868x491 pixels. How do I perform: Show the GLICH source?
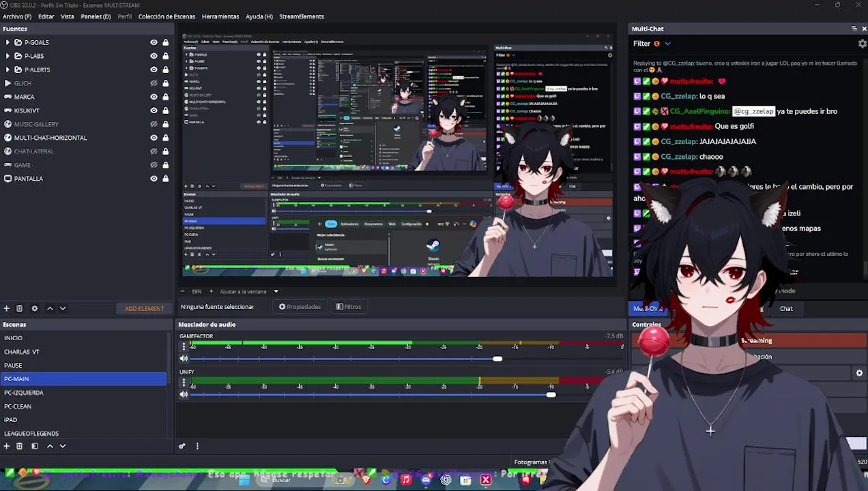(154, 83)
